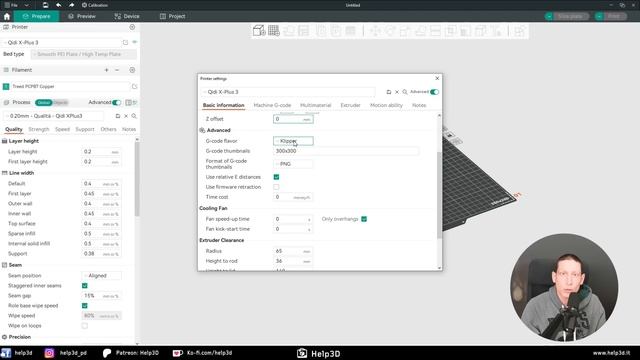Image resolution: width=640 pixels, height=360 pixels.
Task: Click the X icon beside Printer settings search
Action: coord(397,92)
